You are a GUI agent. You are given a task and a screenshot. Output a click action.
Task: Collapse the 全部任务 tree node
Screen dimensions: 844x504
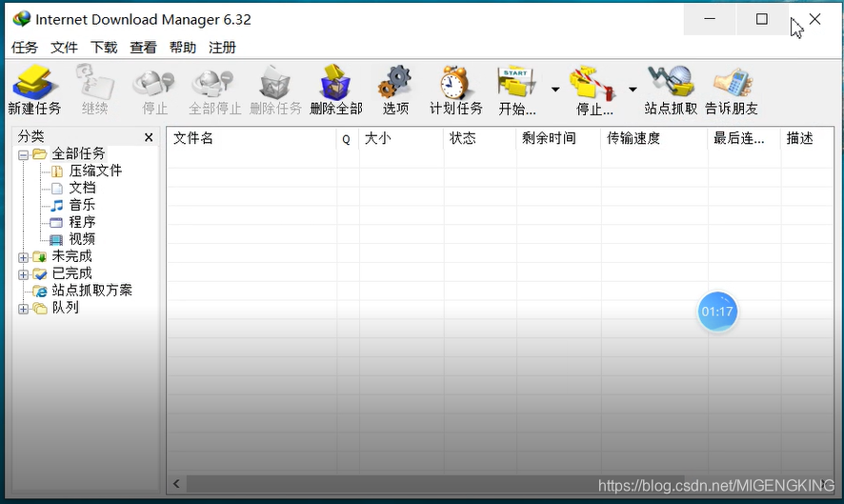(23, 155)
